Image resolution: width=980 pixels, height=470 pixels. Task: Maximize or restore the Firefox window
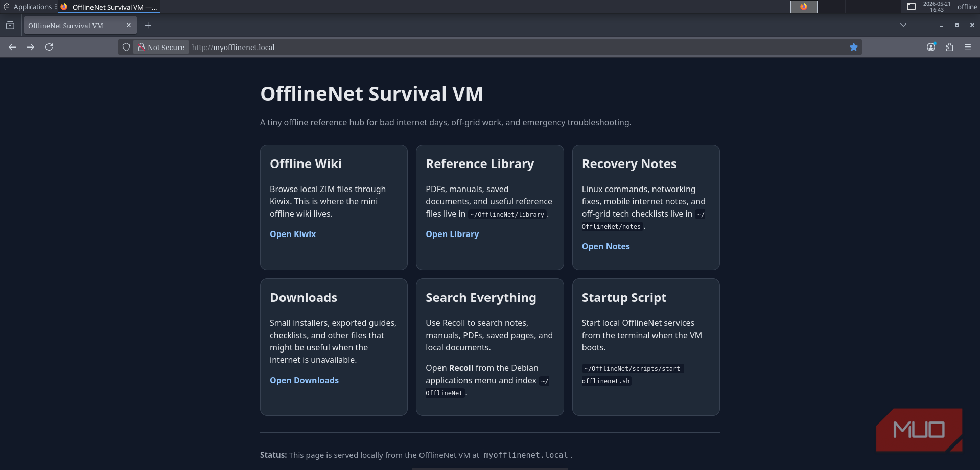tap(956, 25)
